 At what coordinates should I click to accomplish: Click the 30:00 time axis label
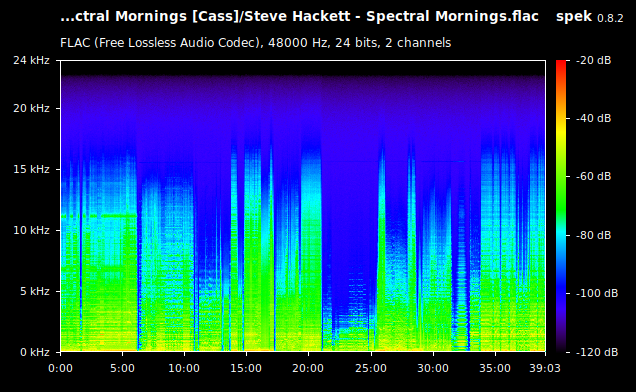click(x=433, y=368)
